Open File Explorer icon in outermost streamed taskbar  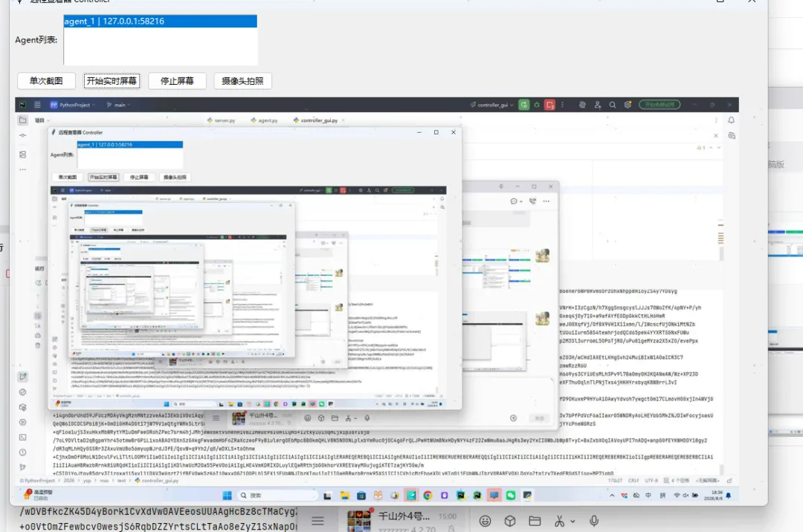point(345,495)
